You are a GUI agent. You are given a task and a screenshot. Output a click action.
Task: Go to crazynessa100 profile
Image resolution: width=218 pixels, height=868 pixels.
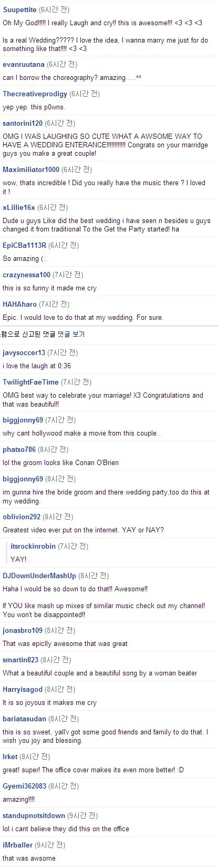[x=27, y=275]
